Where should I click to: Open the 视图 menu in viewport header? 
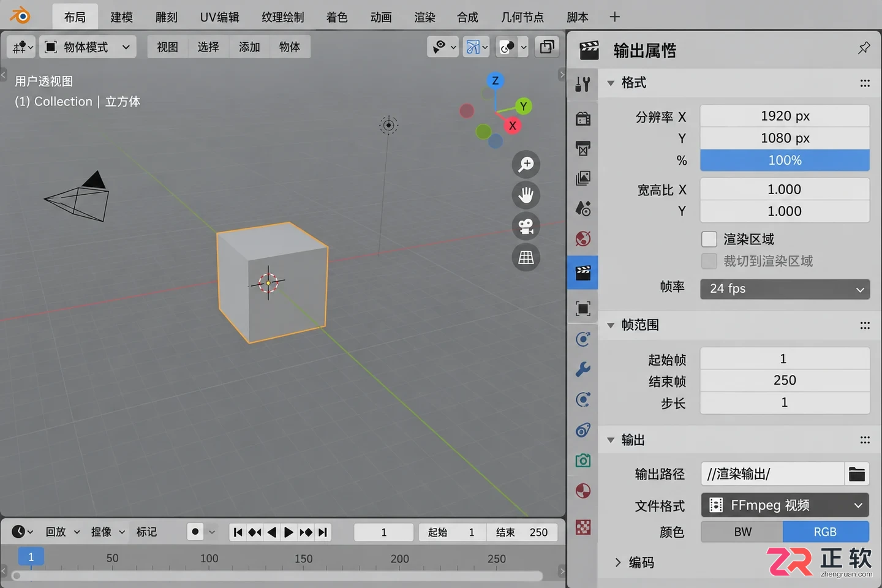(x=167, y=47)
